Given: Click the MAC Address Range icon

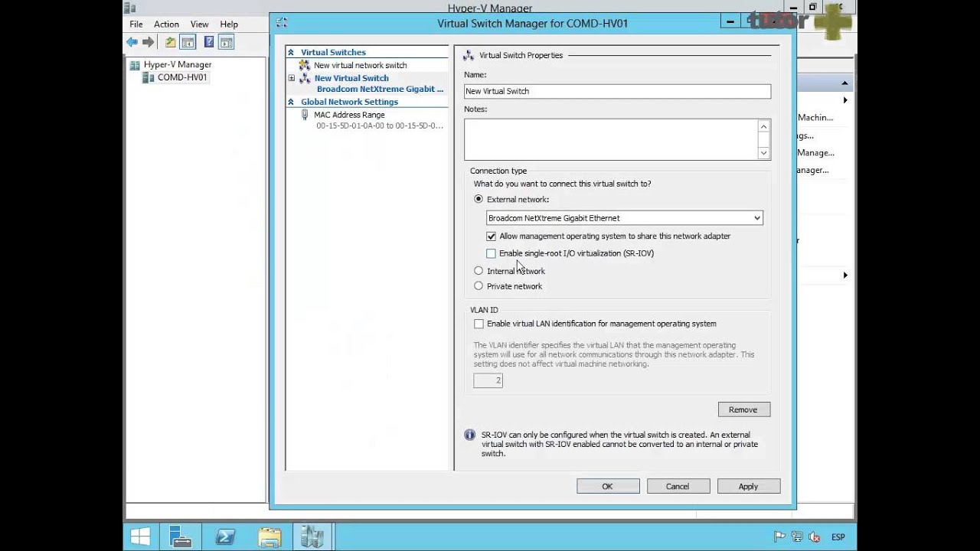Looking at the screenshot, I should 305,115.
